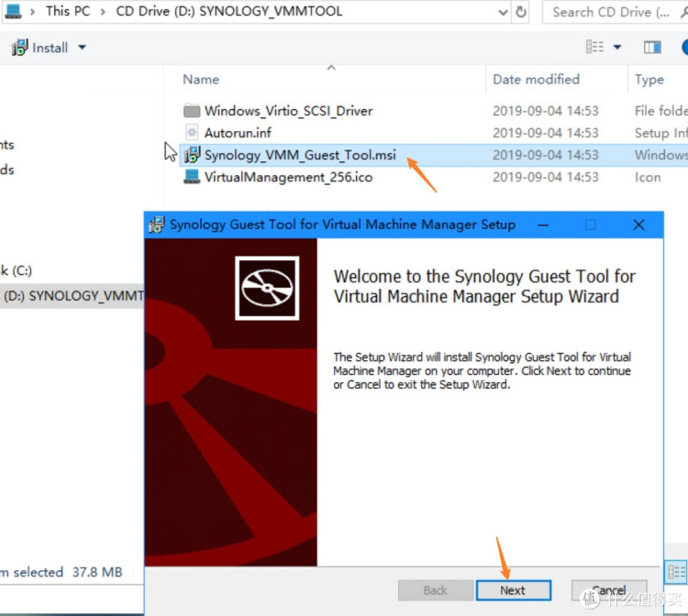Select Synology_VMM_Guest_Tool.msi file name
This screenshot has width=688, height=616.
pos(300,155)
